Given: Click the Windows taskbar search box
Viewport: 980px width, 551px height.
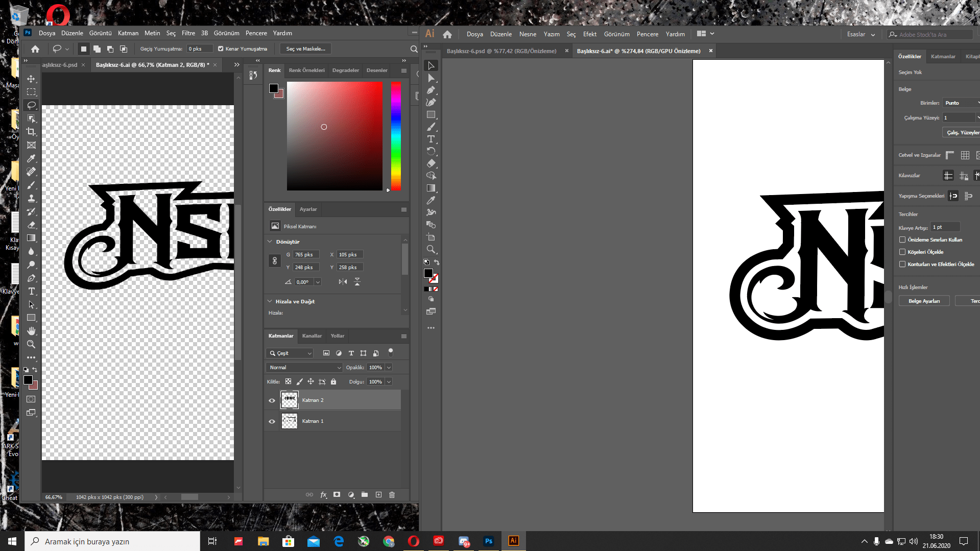Looking at the screenshot, I should tap(112, 541).
